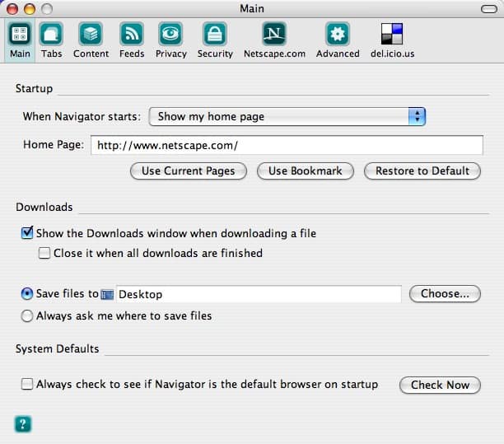Open the Content preferences icon
The image size is (504, 444).
91,35
